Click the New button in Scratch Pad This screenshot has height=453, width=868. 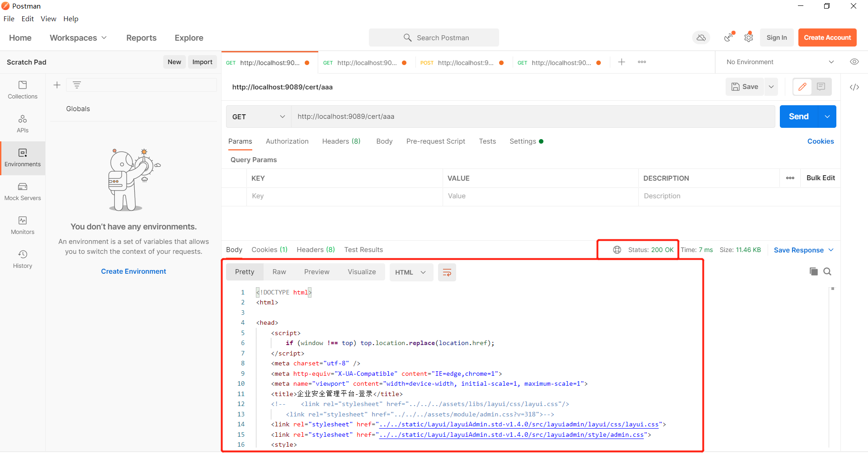tap(175, 62)
